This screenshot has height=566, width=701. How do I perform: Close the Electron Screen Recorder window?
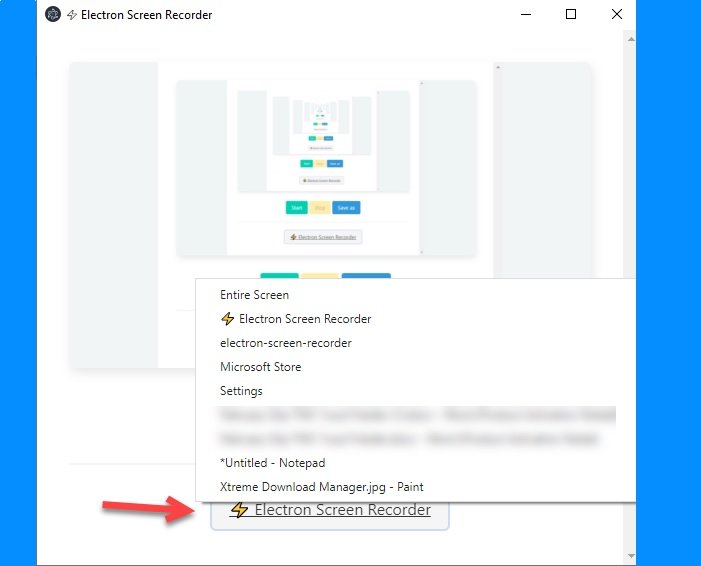point(615,15)
